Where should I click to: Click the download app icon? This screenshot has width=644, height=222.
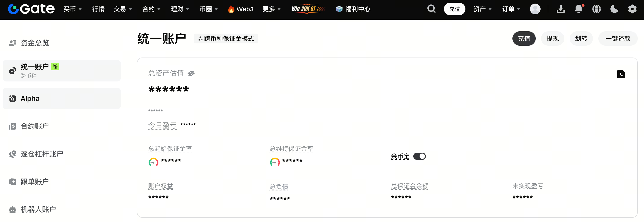coord(561,9)
